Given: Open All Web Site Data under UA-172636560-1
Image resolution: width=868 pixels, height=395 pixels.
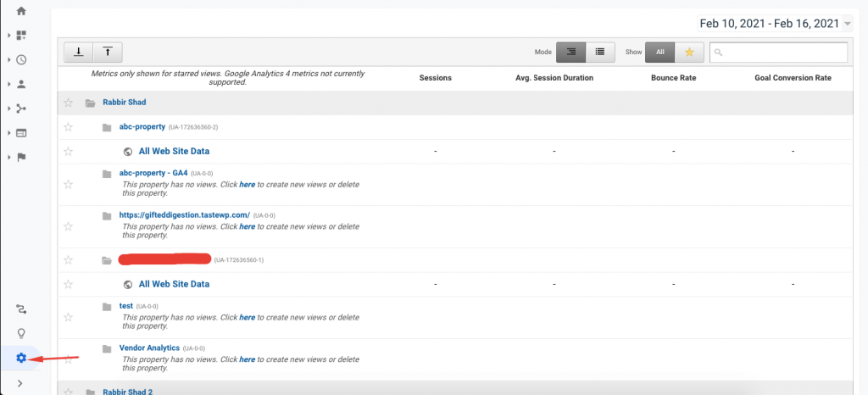Looking at the screenshot, I should click(x=175, y=284).
